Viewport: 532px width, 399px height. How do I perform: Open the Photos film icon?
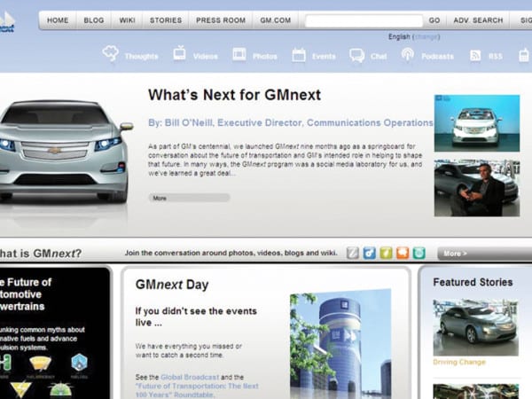coord(239,55)
